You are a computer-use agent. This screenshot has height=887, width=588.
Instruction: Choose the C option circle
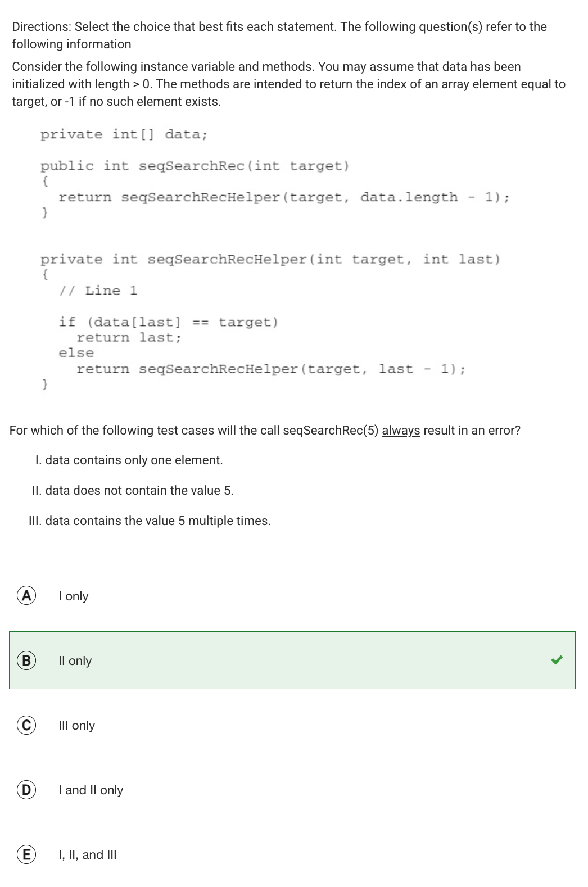click(26, 725)
